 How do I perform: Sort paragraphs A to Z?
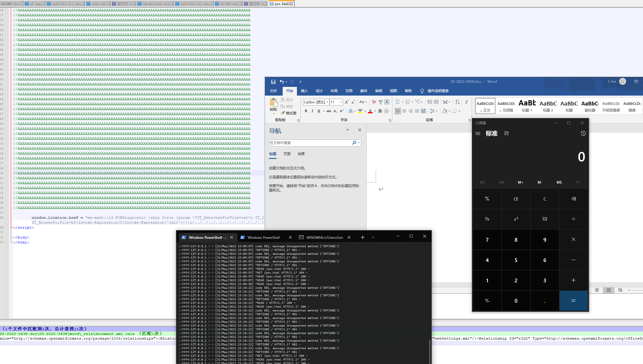coord(457,102)
